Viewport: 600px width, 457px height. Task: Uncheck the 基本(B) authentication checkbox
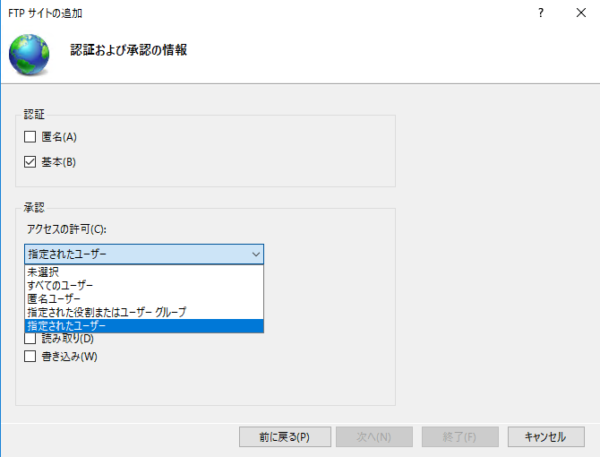30,162
